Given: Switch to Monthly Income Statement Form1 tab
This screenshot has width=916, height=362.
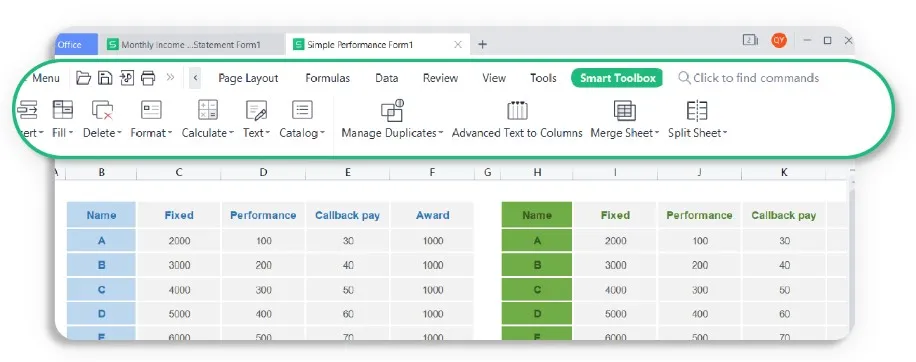Looking at the screenshot, I should point(192,44).
